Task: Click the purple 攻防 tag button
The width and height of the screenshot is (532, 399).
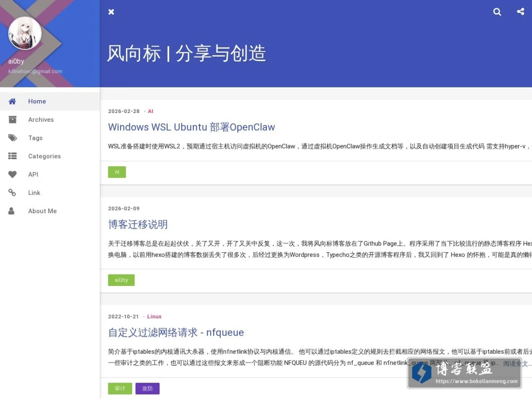Action: coord(148,388)
